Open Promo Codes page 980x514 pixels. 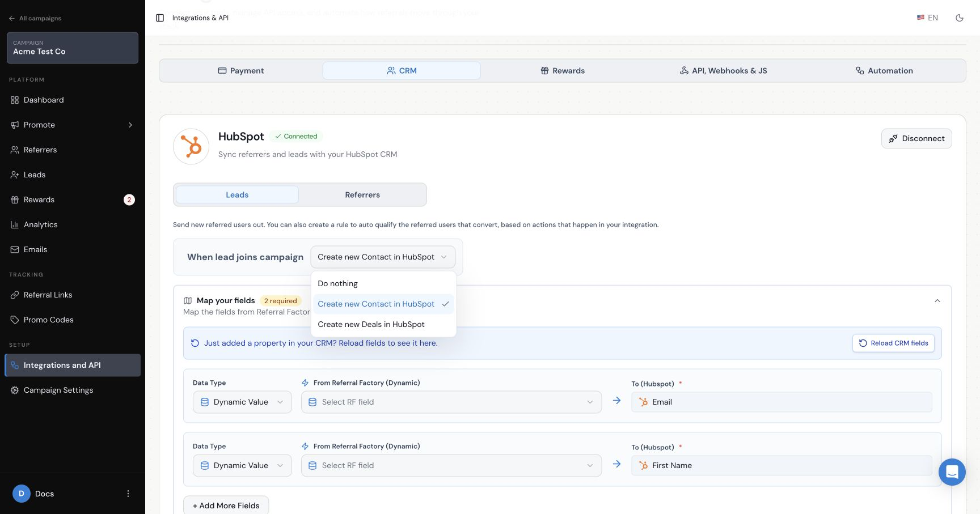click(73, 320)
